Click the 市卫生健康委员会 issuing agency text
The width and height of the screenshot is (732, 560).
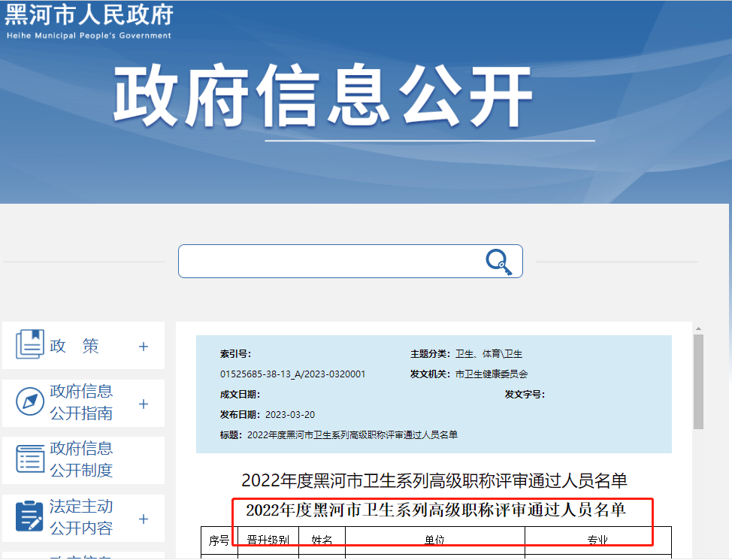coord(492,374)
